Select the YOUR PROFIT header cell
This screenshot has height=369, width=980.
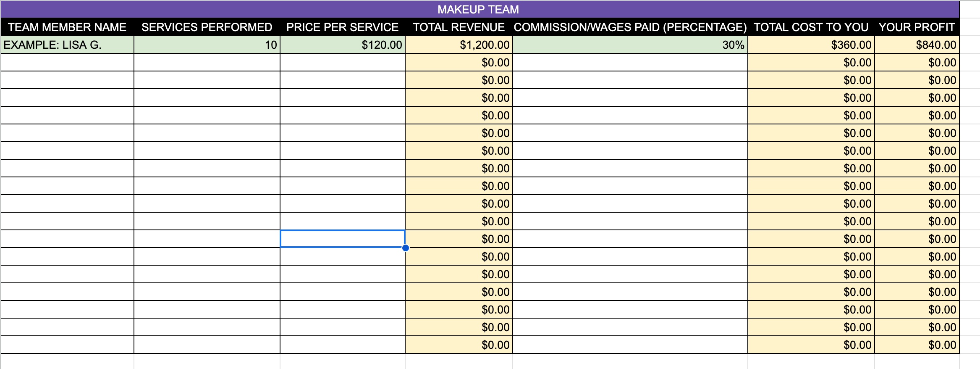[x=917, y=27]
